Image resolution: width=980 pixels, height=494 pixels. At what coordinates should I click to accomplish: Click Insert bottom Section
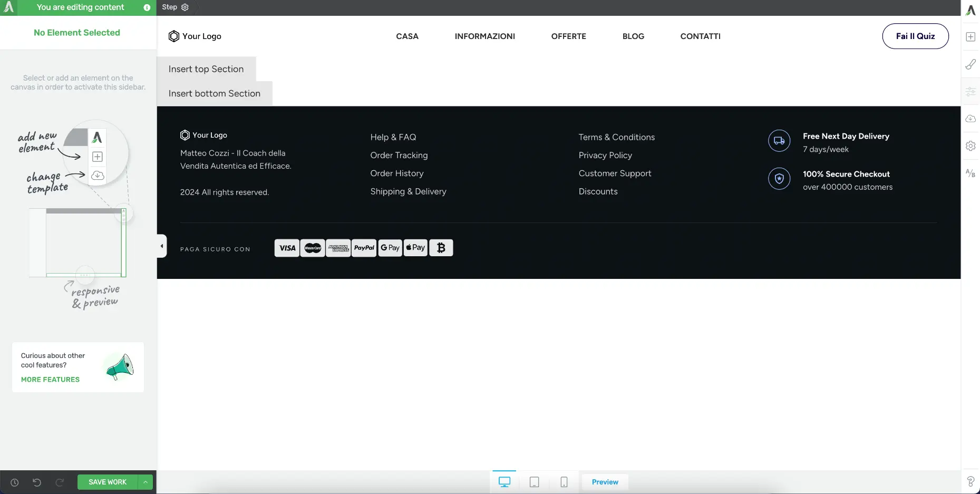pyautogui.click(x=215, y=93)
